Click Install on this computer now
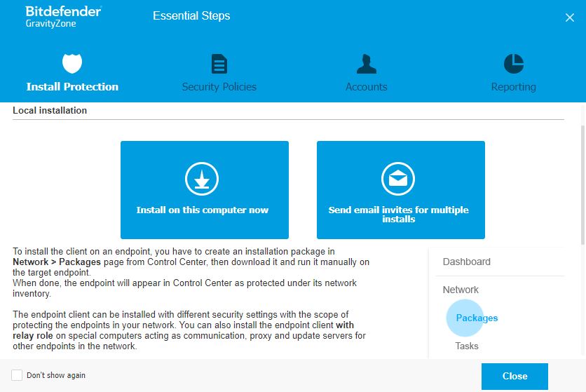This screenshot has width=586, height=392. pos(205,190)
